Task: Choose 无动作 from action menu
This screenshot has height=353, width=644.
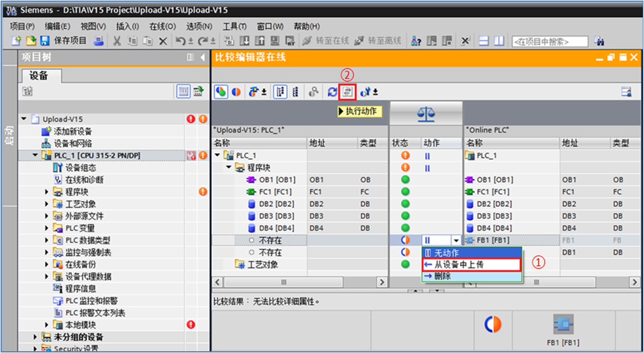Action: (472, 253)
